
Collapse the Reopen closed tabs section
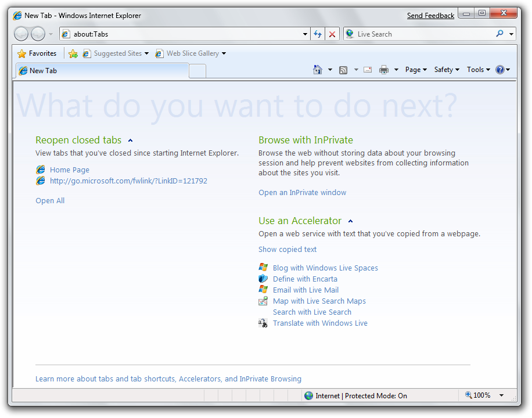point(130,140)
